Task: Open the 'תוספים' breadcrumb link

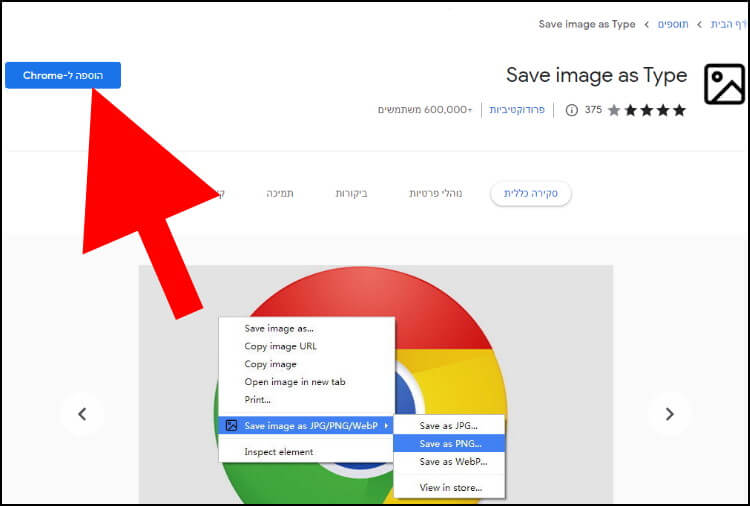Action: (673, 24)
